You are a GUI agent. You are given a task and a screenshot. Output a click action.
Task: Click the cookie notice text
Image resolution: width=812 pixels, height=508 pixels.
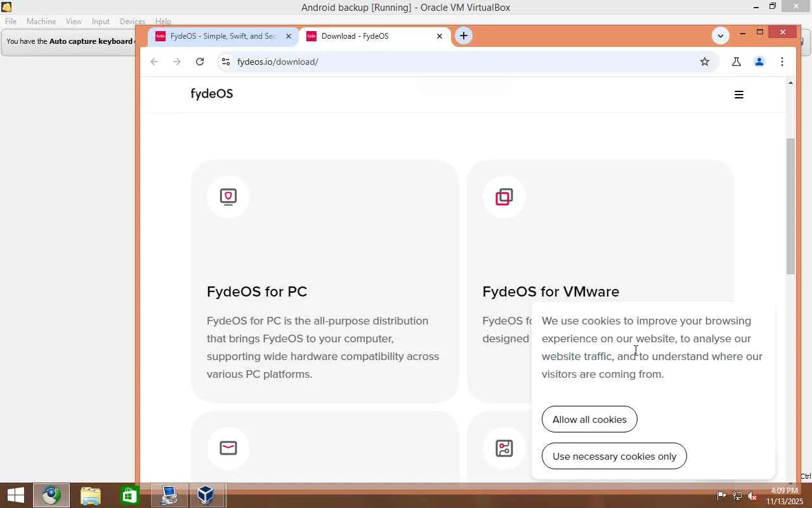click(x=652, y=347)
